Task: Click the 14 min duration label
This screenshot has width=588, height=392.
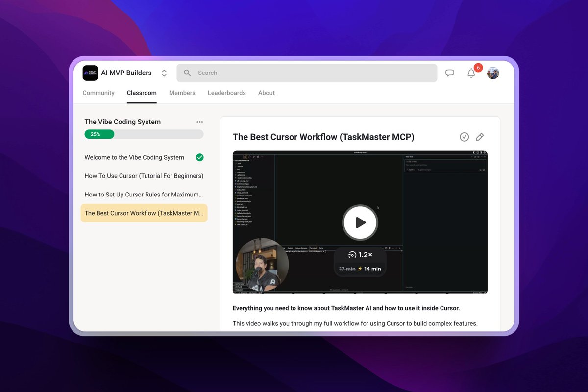Action: tap(372, 269)
